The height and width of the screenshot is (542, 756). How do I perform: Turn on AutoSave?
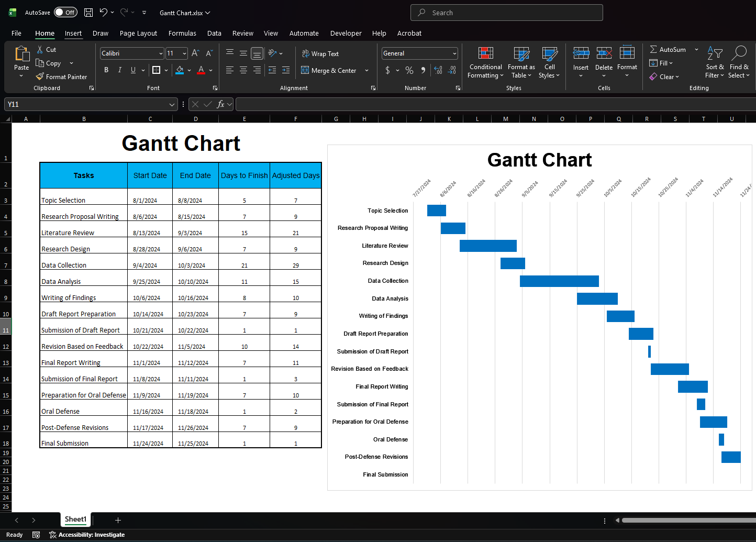65,12
